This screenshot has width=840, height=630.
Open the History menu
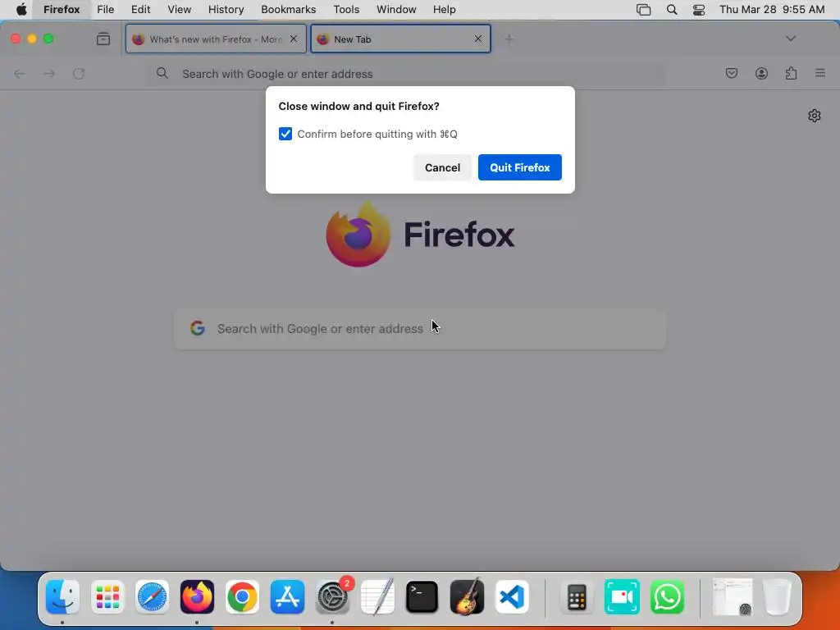pos(226,10)
